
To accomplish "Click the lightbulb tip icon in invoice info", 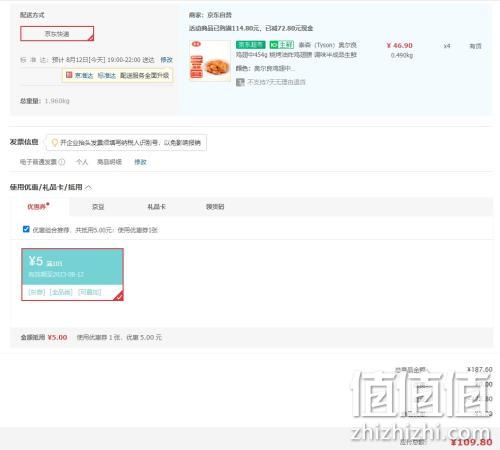I will [54, 143].
